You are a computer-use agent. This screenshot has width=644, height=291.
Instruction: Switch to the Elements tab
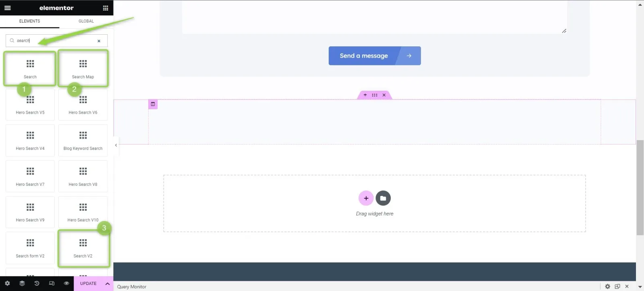29,21
